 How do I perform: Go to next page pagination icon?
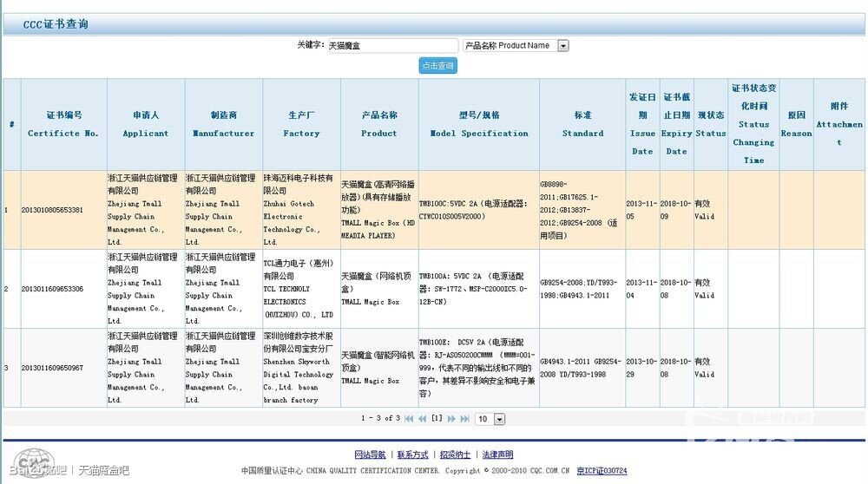[451, 419]
